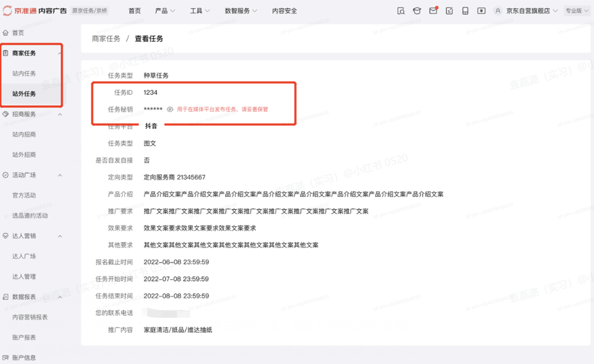Open 内容安全 in the top navigation

tap(285, 11)
